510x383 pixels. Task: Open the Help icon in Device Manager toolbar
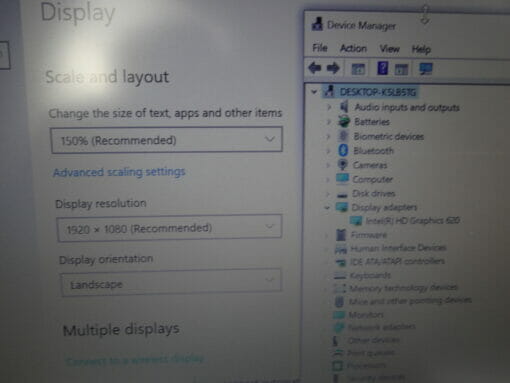pyautogui.click(x=382, y=68)
